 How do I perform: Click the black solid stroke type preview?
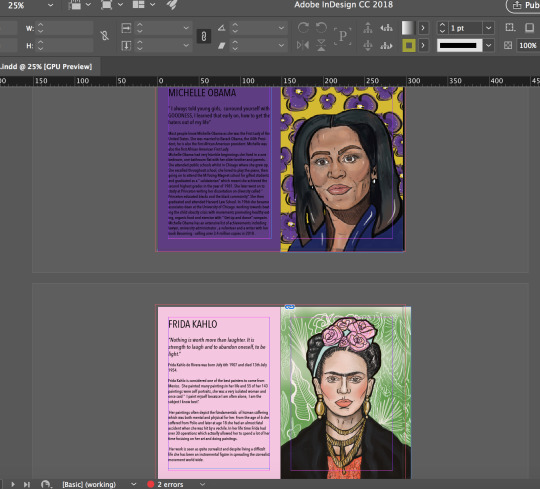pyautogui.click(x=459, y=45)
